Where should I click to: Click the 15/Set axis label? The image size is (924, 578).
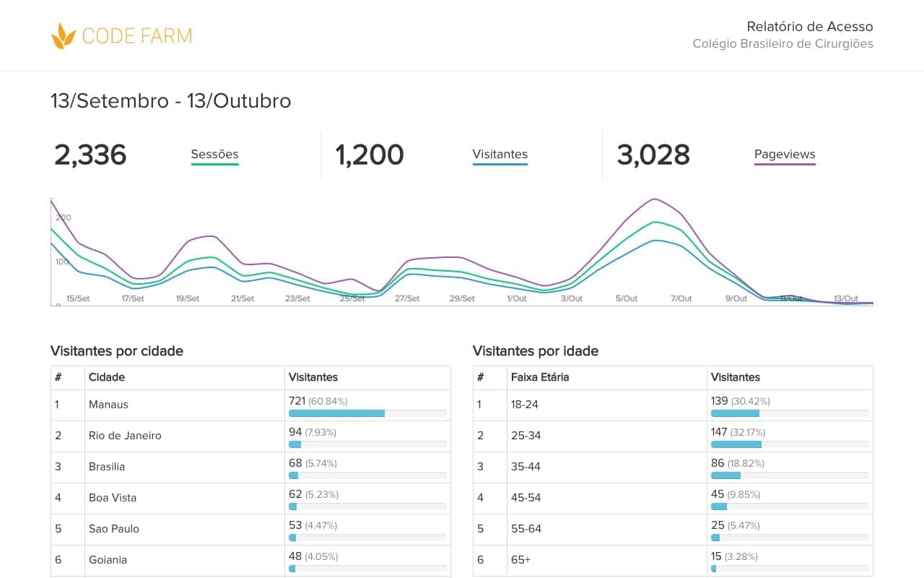78,298
